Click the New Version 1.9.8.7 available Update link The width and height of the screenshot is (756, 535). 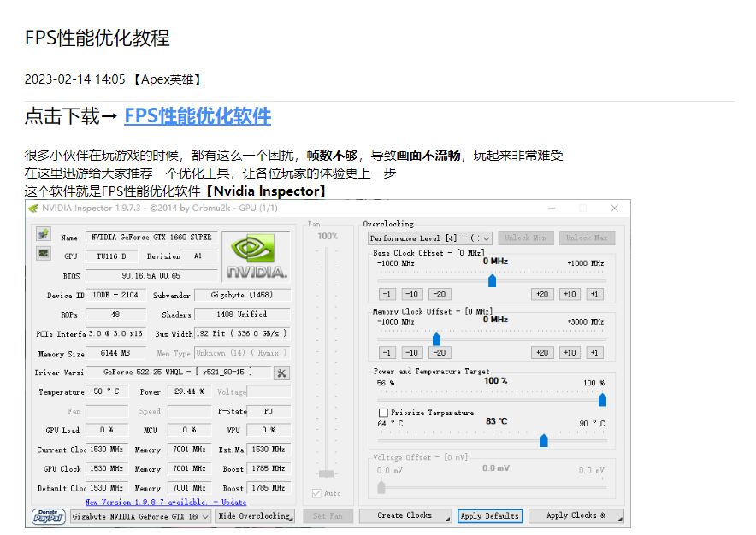click(165, 503)
